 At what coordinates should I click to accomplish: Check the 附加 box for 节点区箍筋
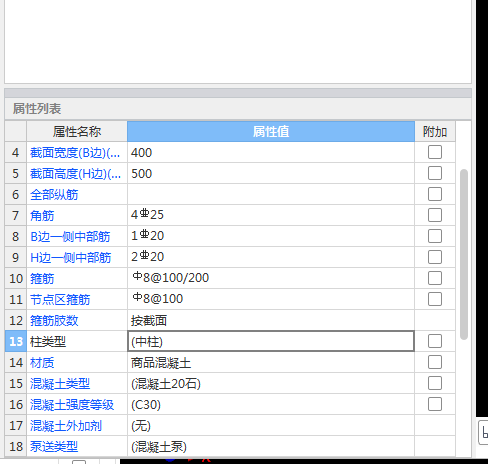435,299
